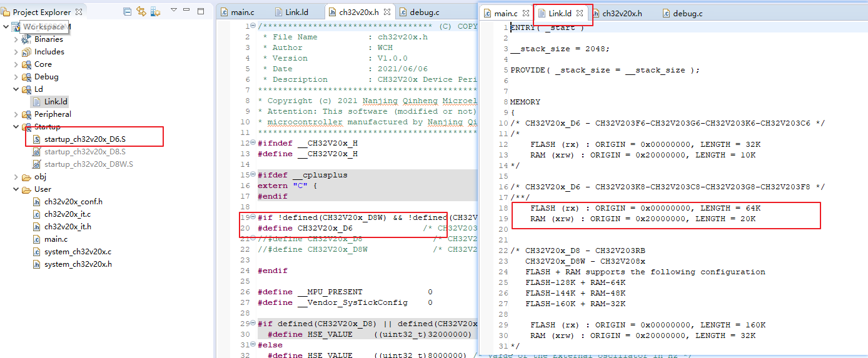This screenshot has width=868, height=358.
Task: Collapse the User folder
Action: [x=16, y=189]
